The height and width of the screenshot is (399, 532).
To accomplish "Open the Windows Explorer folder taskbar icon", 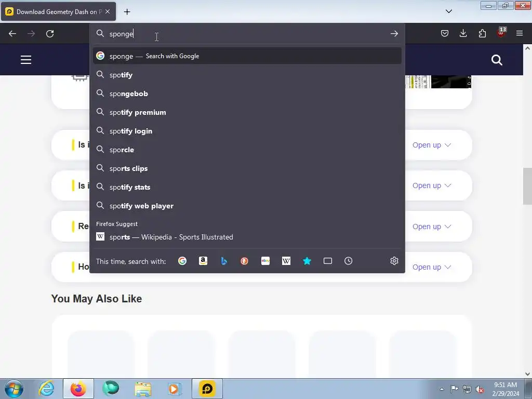I will coord(143,389).
